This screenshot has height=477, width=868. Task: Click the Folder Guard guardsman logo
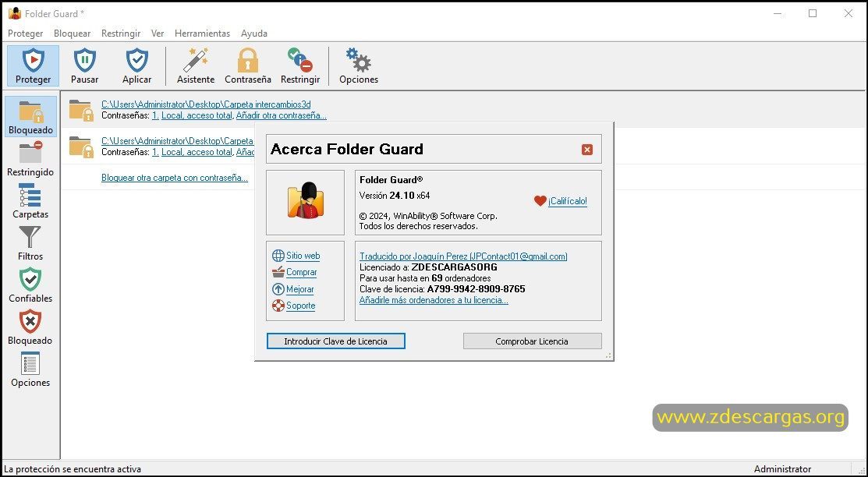click(306, 200)
